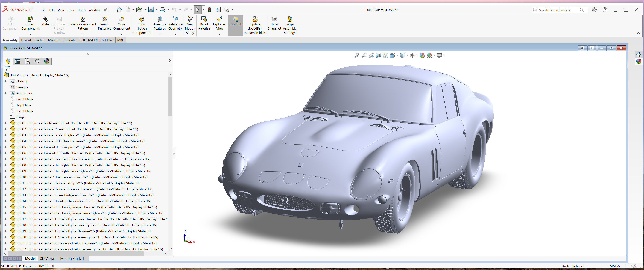Open Appearances color ball in task pane
The height and width of the screenshot is (270, 644).
pos(639,61)
